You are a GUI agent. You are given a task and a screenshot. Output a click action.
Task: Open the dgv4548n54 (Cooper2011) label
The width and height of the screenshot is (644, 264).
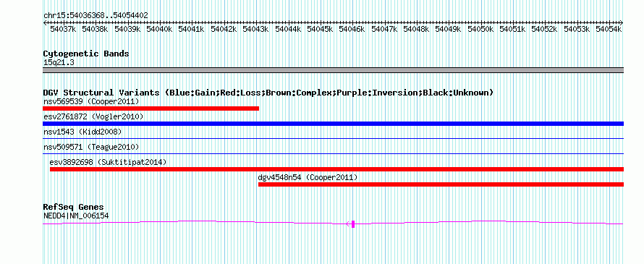308,177
